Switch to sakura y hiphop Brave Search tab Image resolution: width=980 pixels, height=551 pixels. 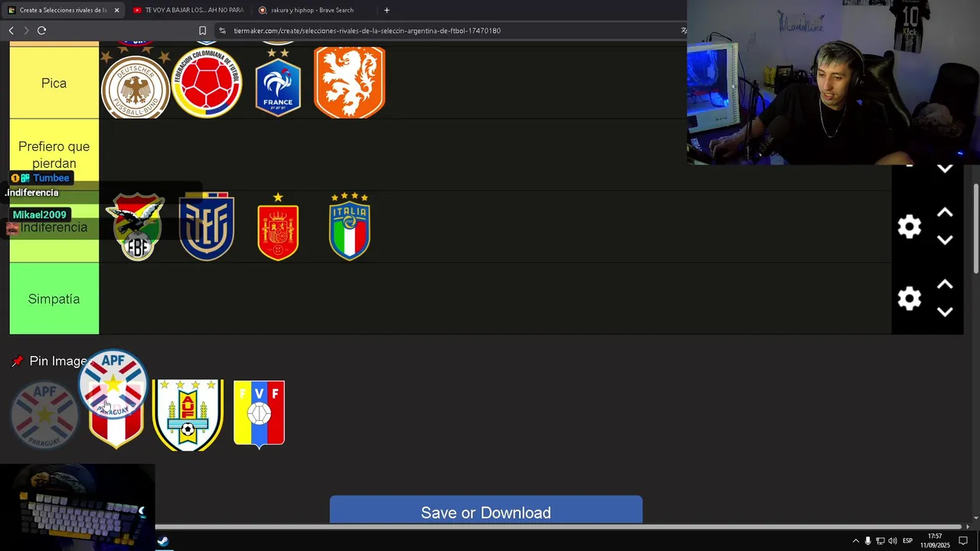point(312,10)
